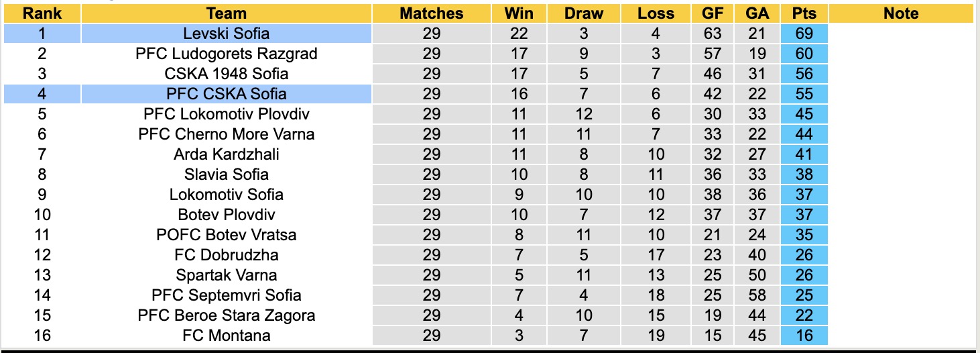Select the Draw column header
The height and width of the screenshot is (353, 980).
583,13
